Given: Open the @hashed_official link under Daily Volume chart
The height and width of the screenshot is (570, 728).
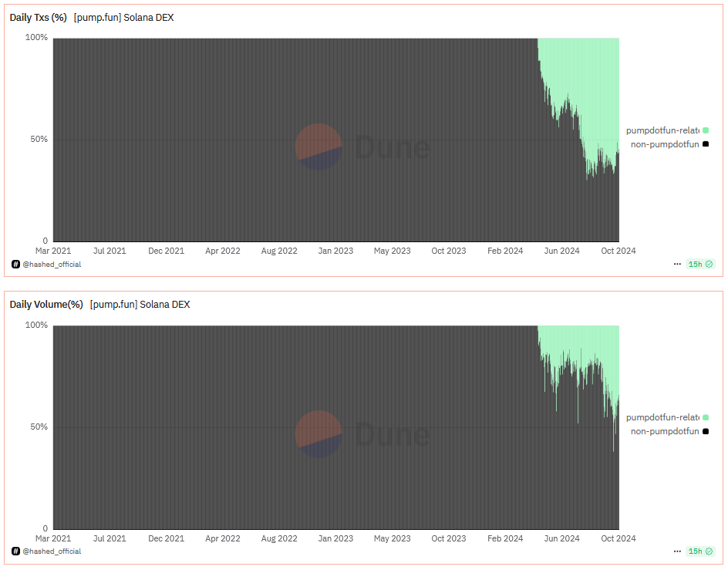Looking at the screenshot, I should point(52,551).
